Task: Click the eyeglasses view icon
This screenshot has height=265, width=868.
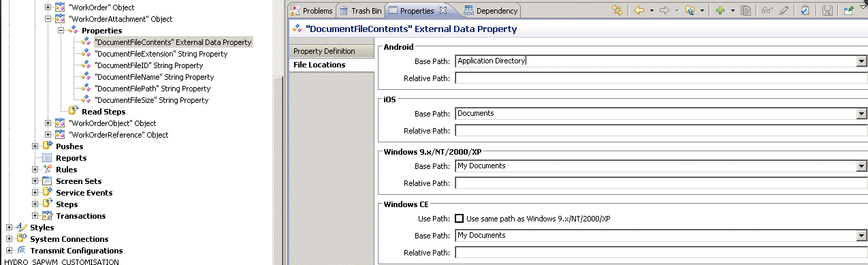Action: point(767,10)
